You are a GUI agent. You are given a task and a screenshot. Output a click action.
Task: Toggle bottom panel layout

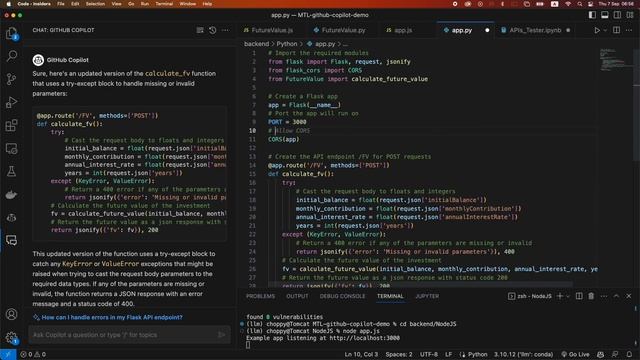tap(605, 15)
